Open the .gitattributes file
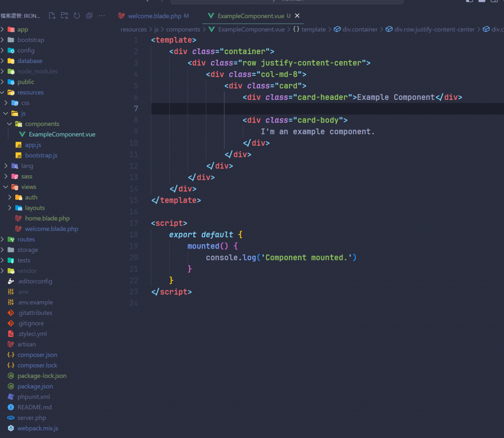504x438 pixels. click(34, 313)
